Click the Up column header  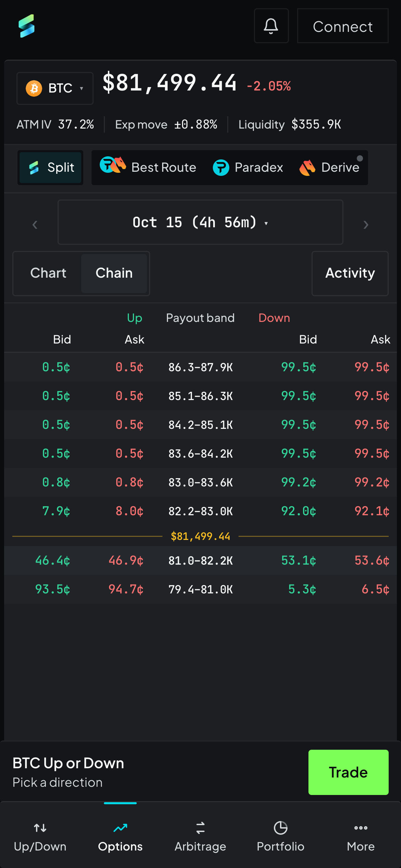[x=135, y=318]
